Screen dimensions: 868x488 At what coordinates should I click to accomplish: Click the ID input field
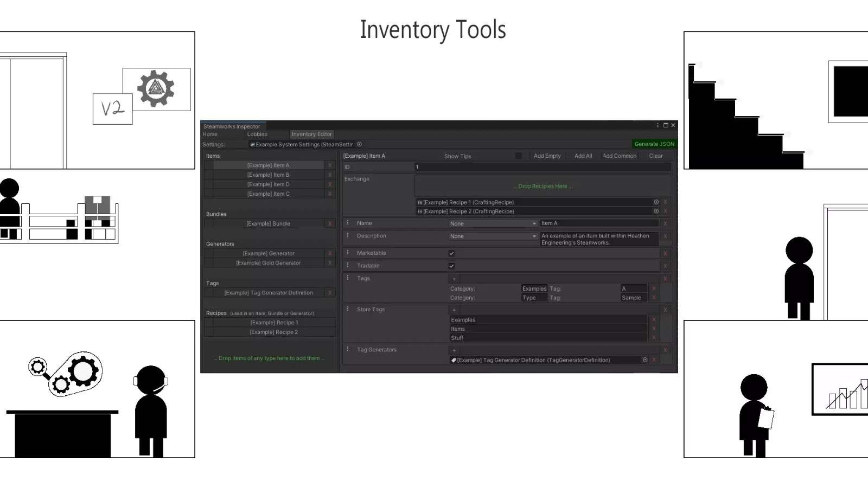(542, 167)
